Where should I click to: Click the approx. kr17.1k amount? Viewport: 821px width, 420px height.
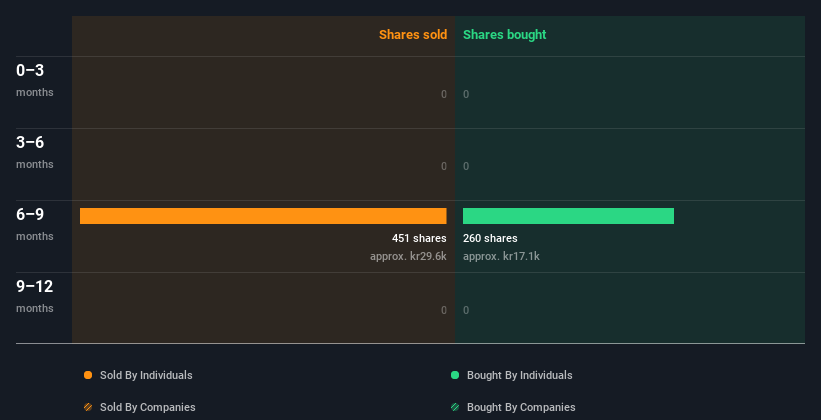[501, 257]
